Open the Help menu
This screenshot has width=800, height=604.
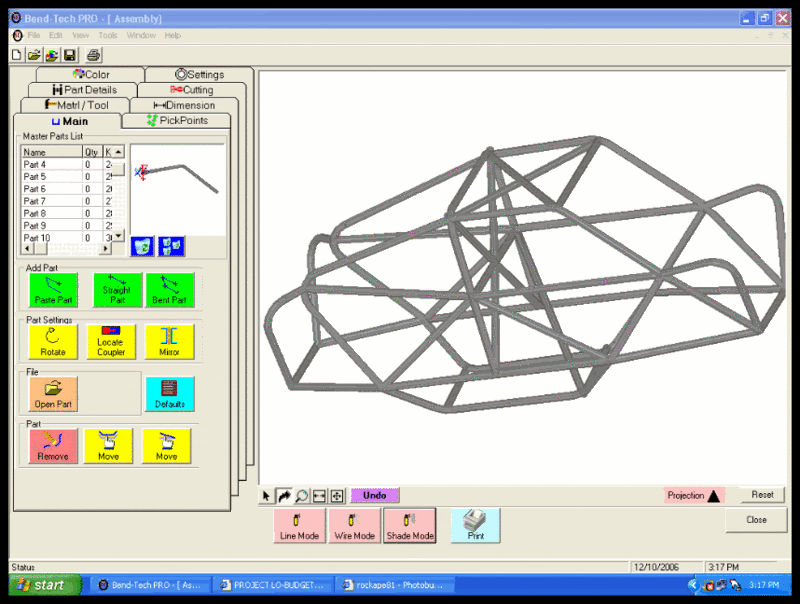point(172,35)
